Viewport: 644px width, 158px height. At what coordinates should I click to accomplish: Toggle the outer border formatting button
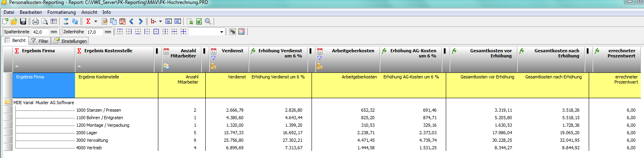click(156, 32)
